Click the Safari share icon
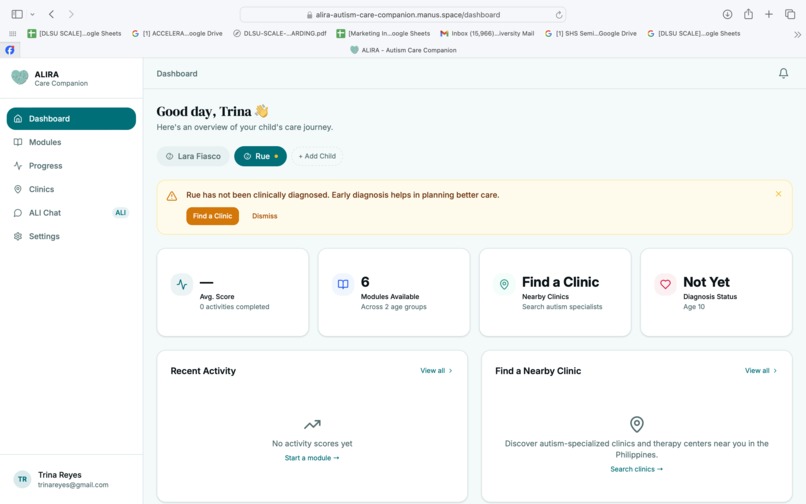Viewport: 806px width, 504px height. pyautogui.click(x=748, y=14)
